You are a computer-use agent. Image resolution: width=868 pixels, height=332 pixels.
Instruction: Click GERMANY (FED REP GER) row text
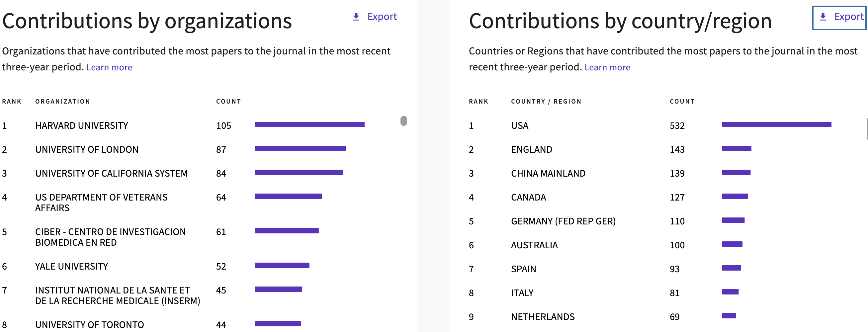click(x=563, y=221)
